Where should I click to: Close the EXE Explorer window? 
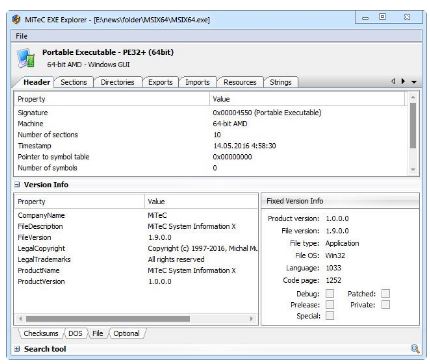[407, 17]
